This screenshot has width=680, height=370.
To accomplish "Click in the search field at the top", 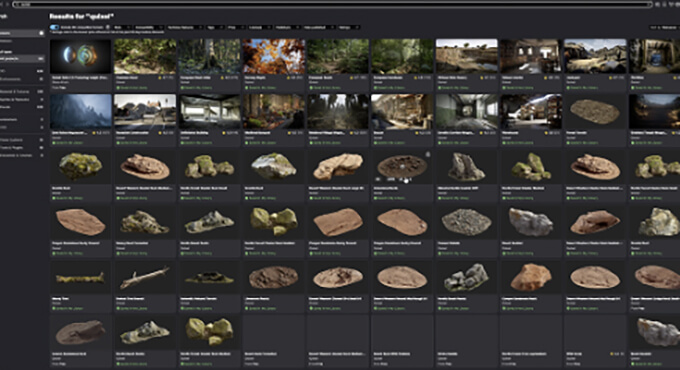I will point(332,4).
